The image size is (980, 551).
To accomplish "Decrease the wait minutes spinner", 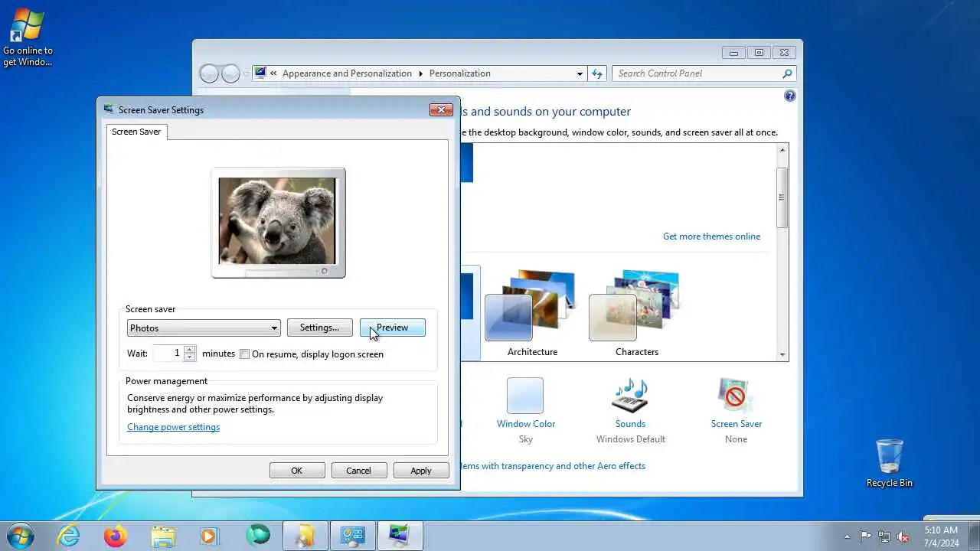I will coord(190,357).
